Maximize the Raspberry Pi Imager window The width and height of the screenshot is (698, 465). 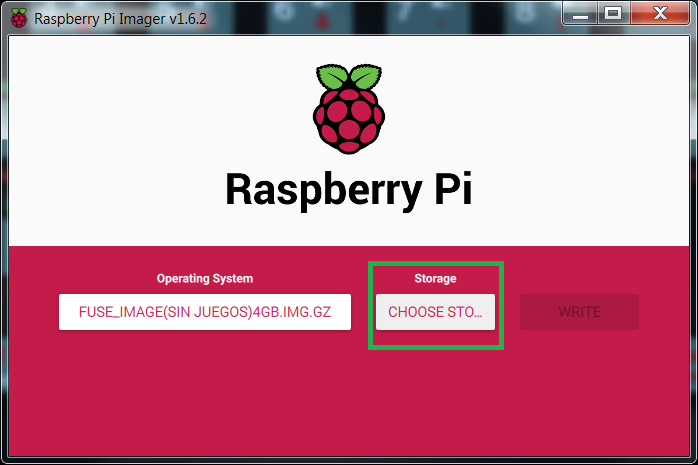(x=613, y=13)
